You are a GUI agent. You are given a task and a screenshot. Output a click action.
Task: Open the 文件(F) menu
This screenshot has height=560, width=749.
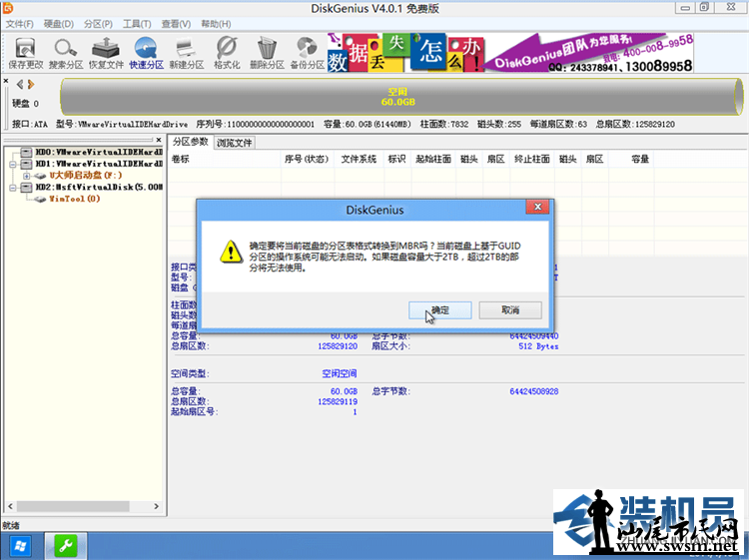(20, 24)
